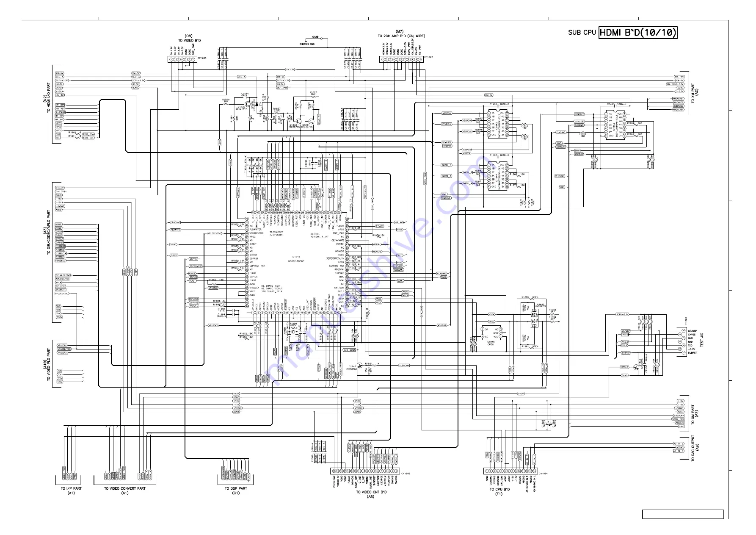Click the 'AD_IN_R' tag in DAC OUTPUT group
Image resolution: width=756 pixels, height=535 pixels.
click(679, 451)
